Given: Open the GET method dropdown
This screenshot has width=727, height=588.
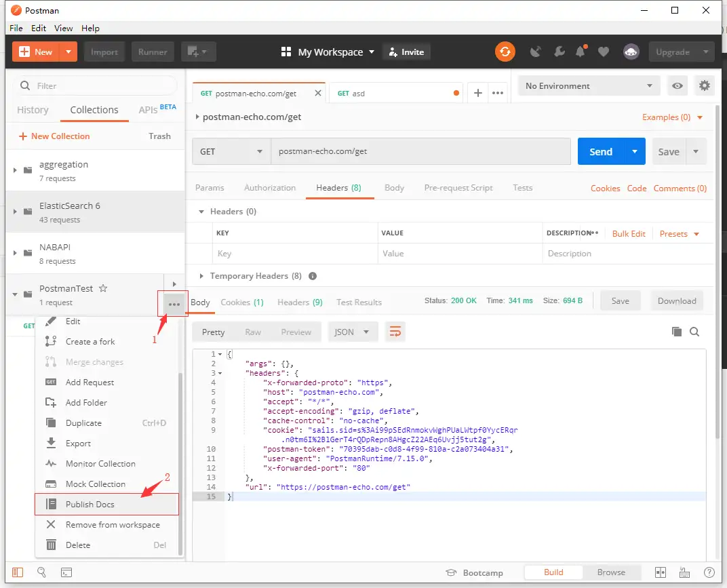Looking at the screenshot, I should pyautogui.click(x=231, y=152).
